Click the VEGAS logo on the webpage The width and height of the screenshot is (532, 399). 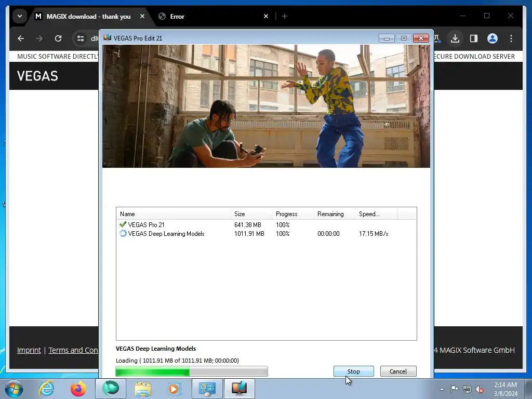(37, 76)
